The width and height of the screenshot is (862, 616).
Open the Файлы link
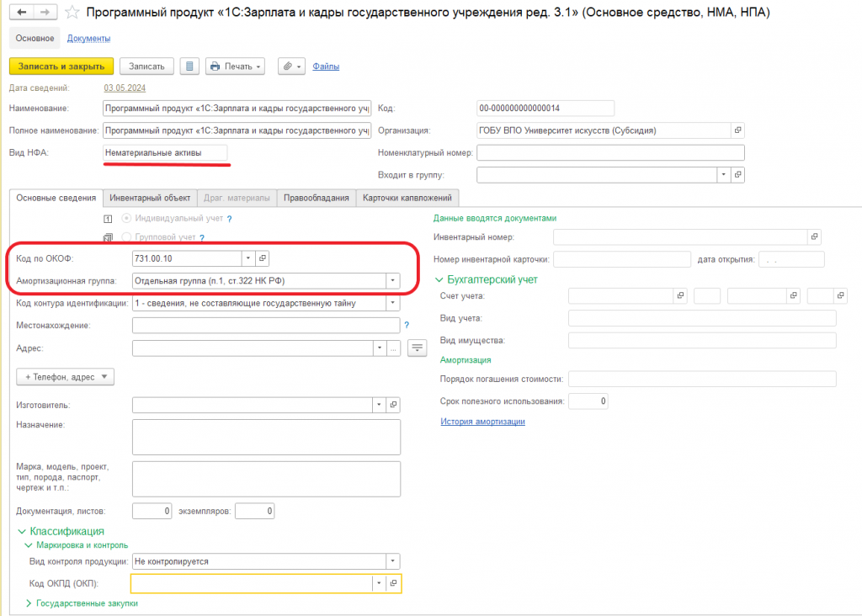326,66
